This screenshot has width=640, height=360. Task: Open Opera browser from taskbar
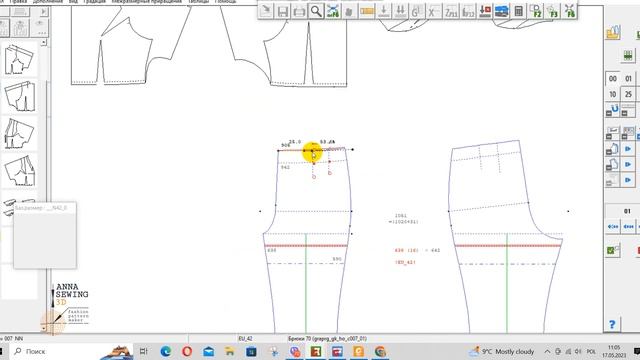187,351
